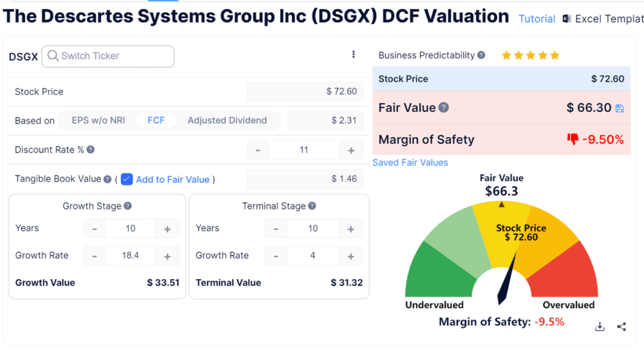Click the Stock Price field $ 72.60
The height and width of the screenshot is (355, 644).
coord(305,91)
